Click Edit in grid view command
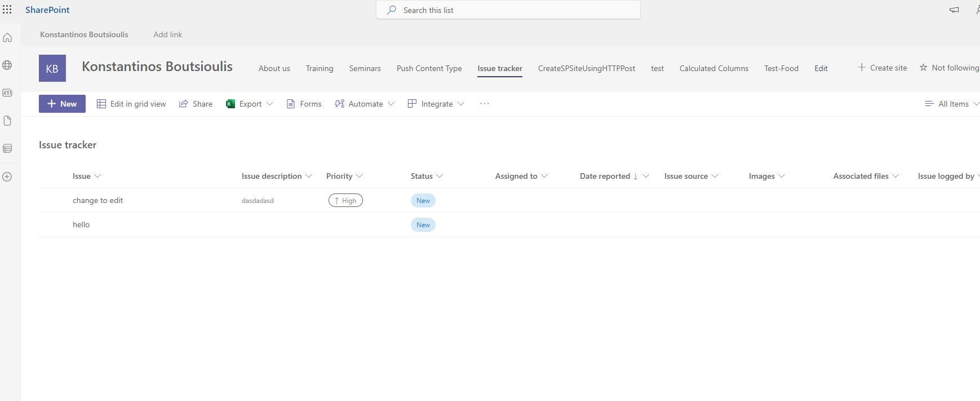Viewport: 980px width, 401px height. (131, 104)
